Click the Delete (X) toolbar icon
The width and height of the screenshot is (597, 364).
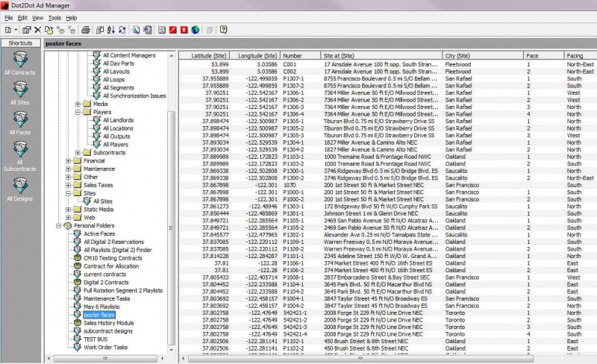[37, 30]
